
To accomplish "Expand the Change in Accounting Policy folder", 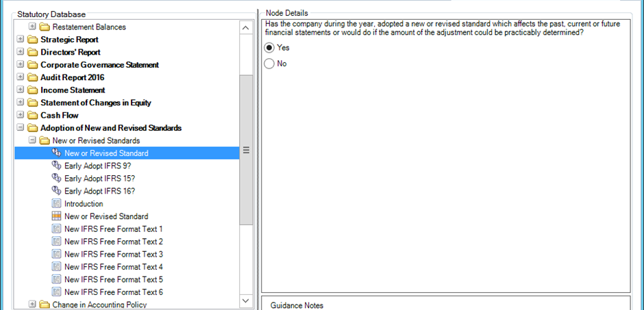I will (32, 305).
